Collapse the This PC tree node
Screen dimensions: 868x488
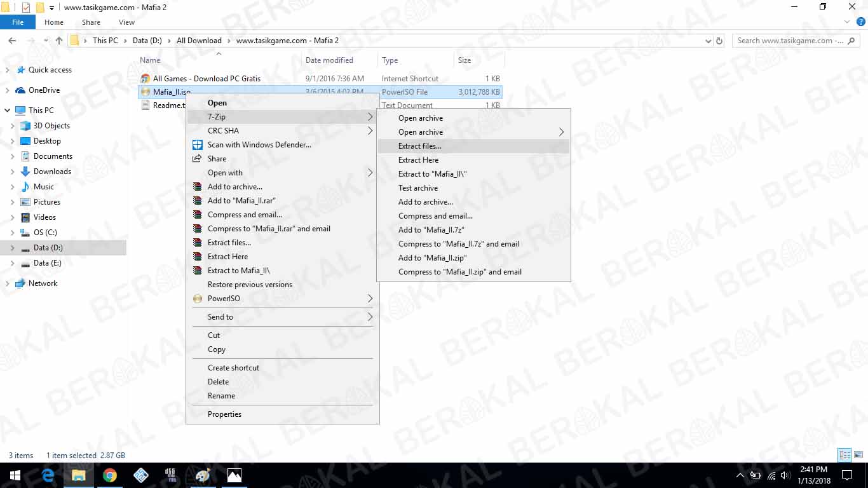(x=8, y=111)
